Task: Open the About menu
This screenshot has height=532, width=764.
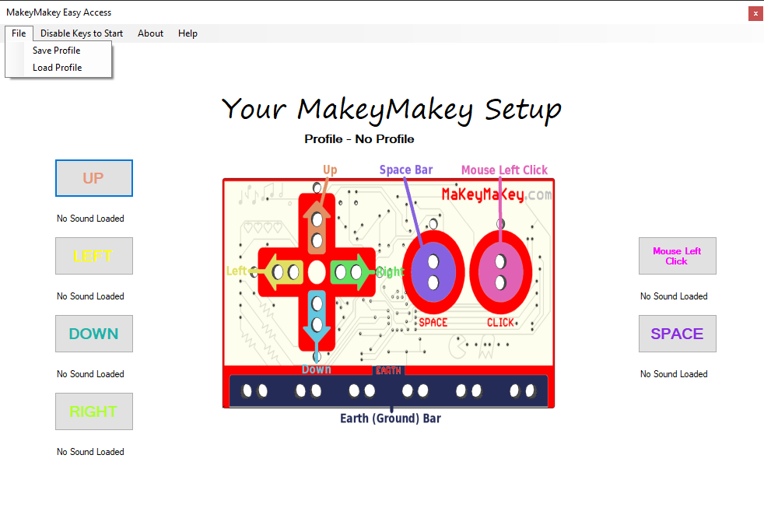Action: [150, 33]
